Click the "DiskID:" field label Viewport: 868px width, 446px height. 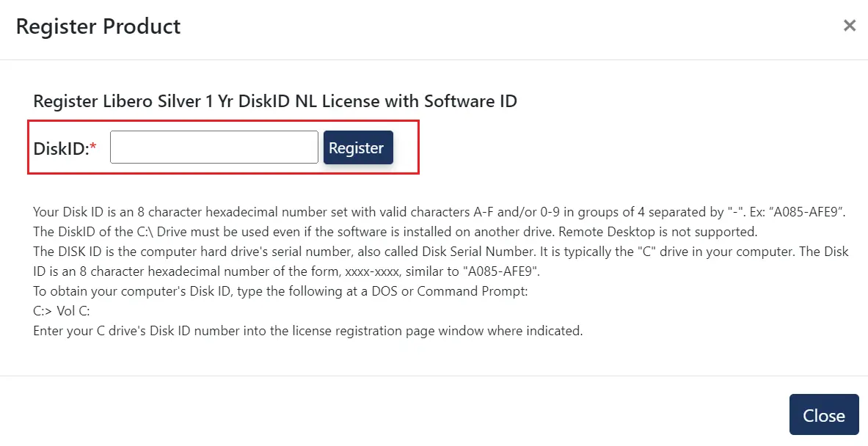[61, 149]
